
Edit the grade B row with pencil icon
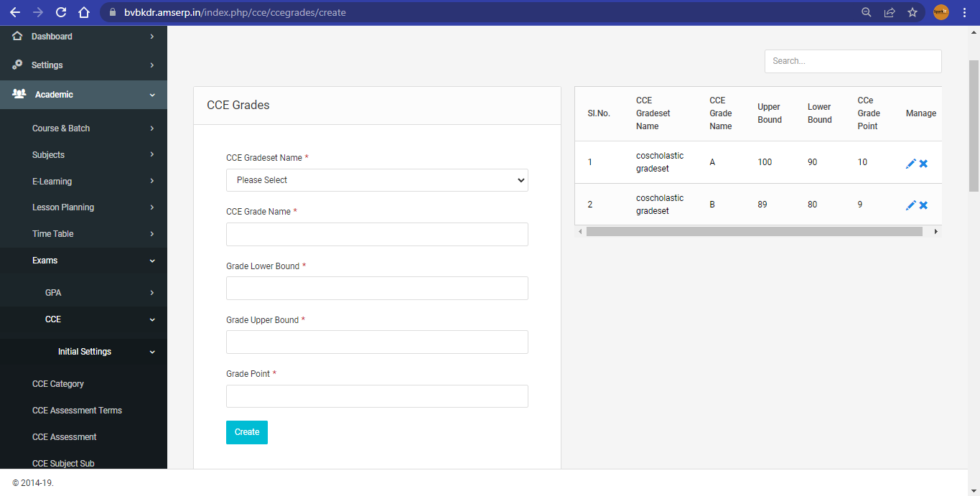pos(910,205)
